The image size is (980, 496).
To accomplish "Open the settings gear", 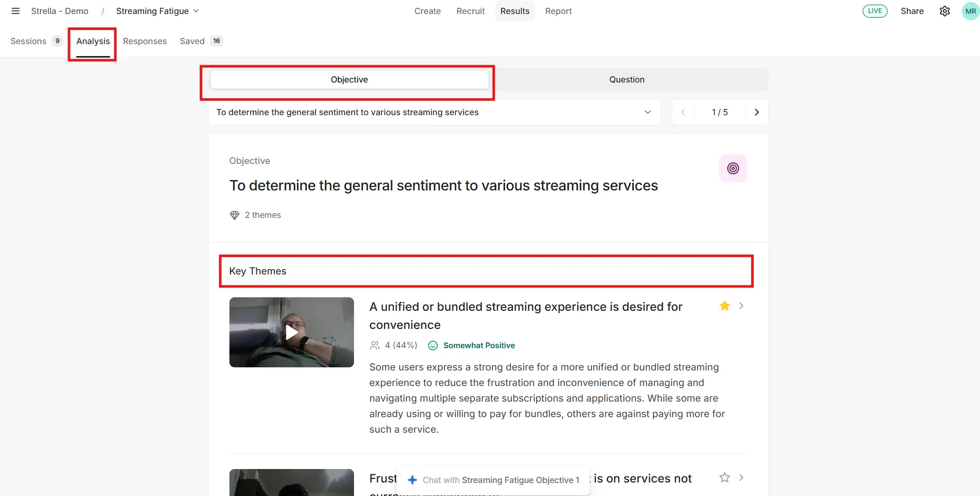I will click(x=945, y=11).
